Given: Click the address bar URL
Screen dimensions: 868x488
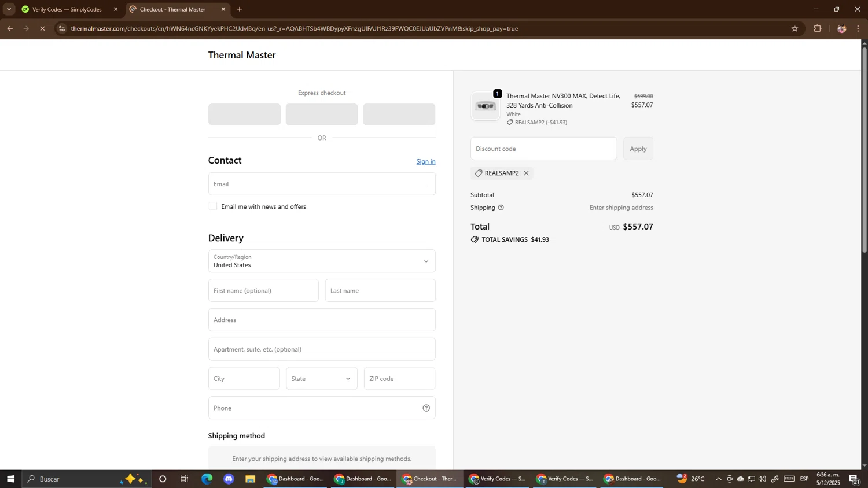Looking at the screenshot, I should click(295, 28).
